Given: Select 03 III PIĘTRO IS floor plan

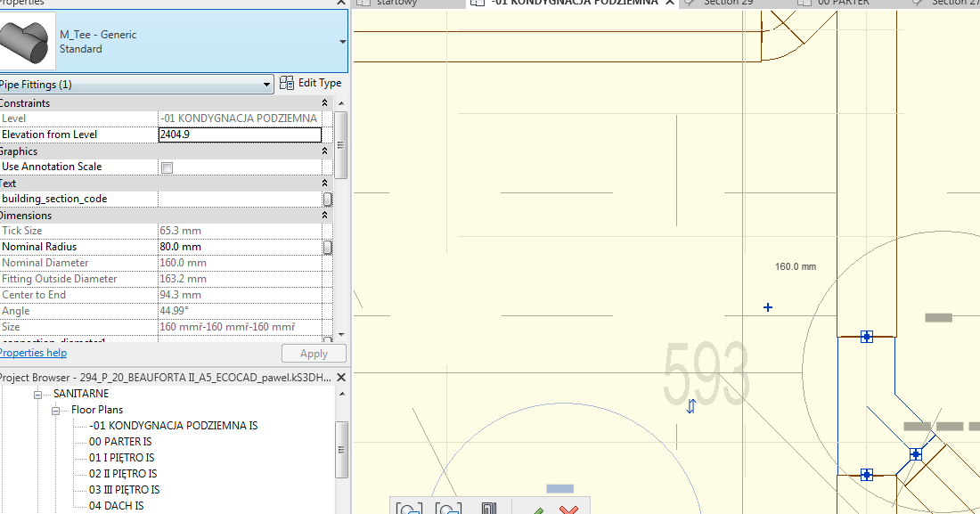Looking at the screenshot, I should [x=124, y=490].
